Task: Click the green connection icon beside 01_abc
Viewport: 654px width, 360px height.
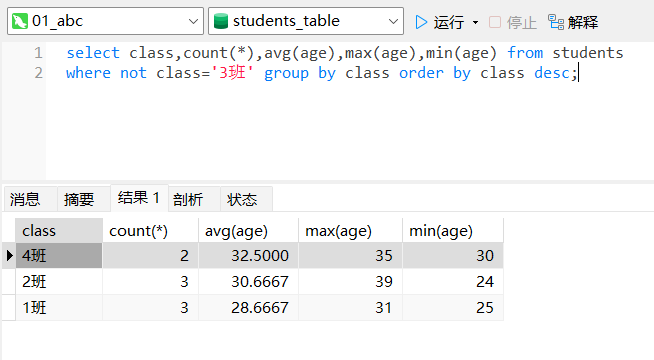Action: (20, 21)
